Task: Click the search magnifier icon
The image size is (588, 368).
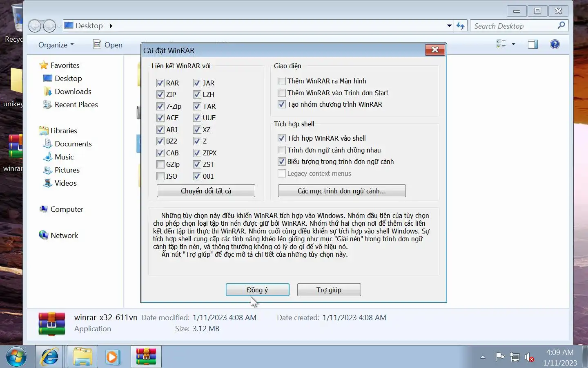Action: [561, 25]
